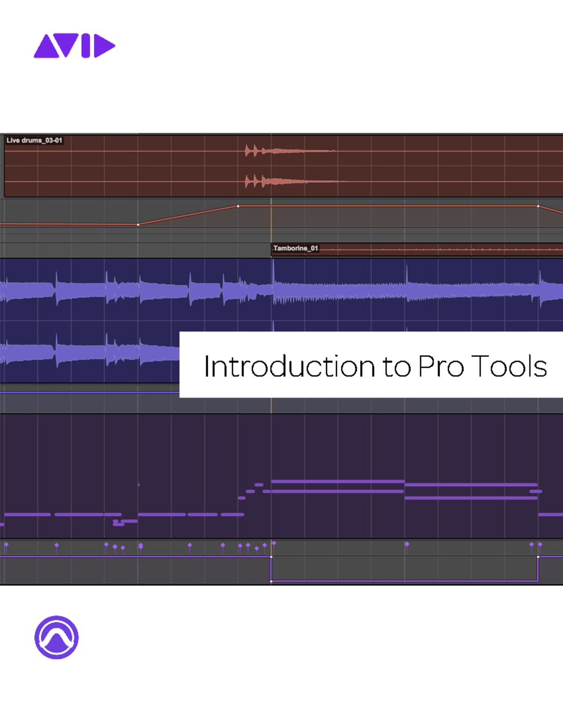Click the Pro Tools logo at the bottom

click(x=56, y=638)
